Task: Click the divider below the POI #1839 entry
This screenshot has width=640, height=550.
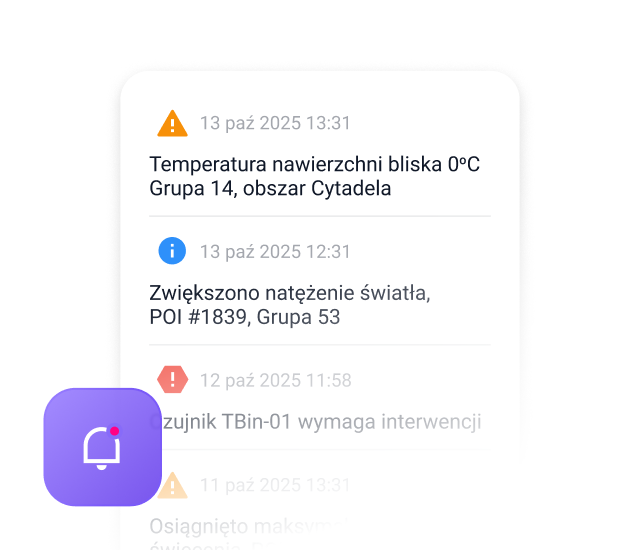Action: (320, 345)
